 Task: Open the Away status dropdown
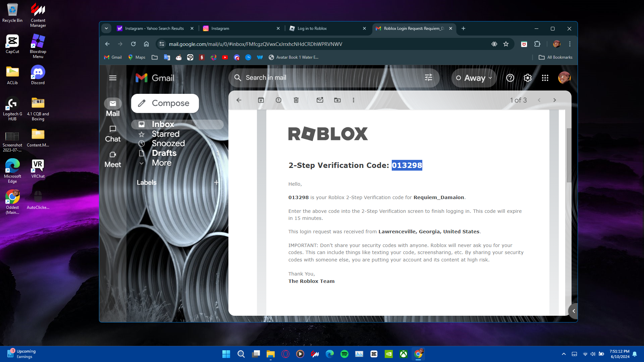coord(474,78)
